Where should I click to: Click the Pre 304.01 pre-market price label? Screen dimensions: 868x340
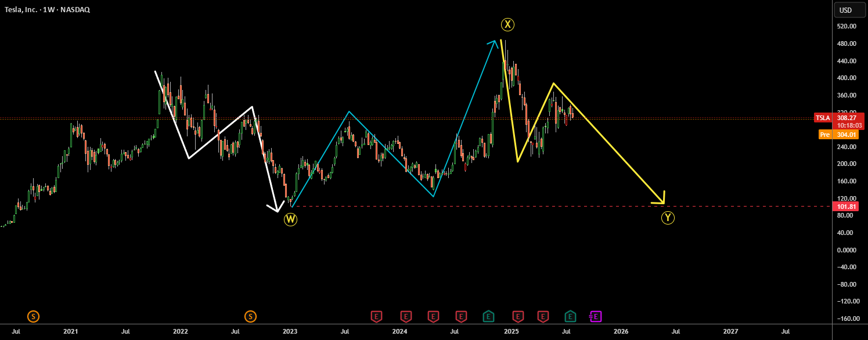pos(838,135)
